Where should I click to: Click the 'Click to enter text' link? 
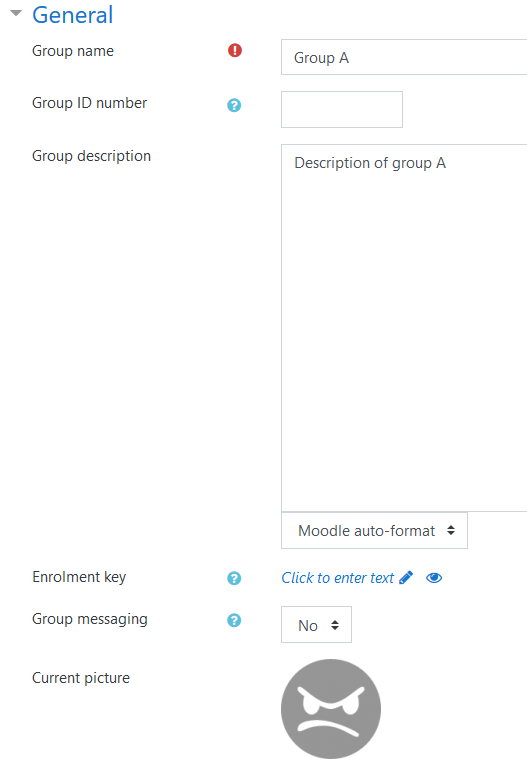(x=337, y=578)
